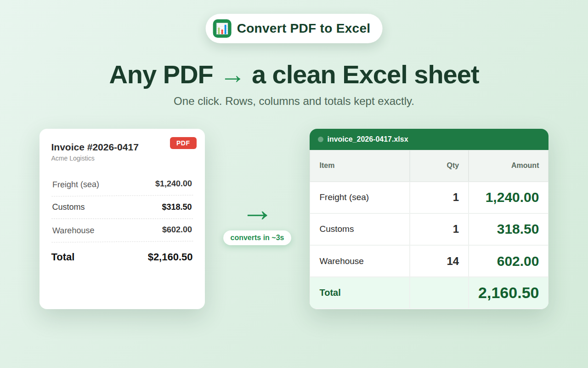Click the green arrow between the cards

coord(257,215)
